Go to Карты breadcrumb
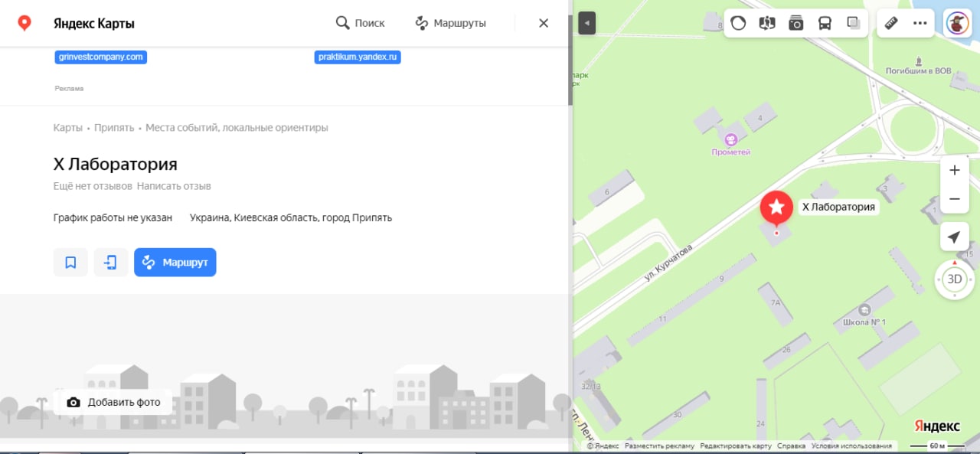This screenshot has height=454, width=980. point(68,128)
